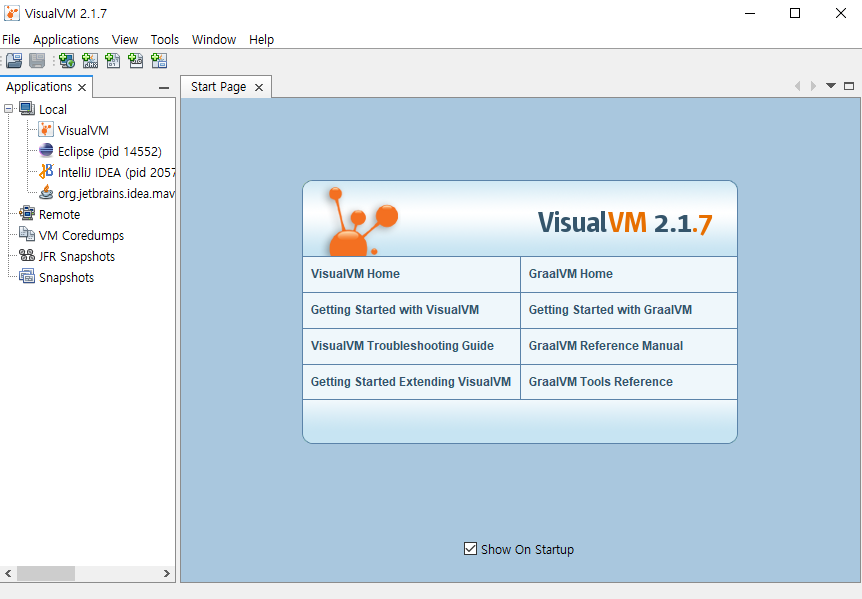Click the orange VisualVM logo on Start Page
862x599 pixels.
(x=363, y=221)
